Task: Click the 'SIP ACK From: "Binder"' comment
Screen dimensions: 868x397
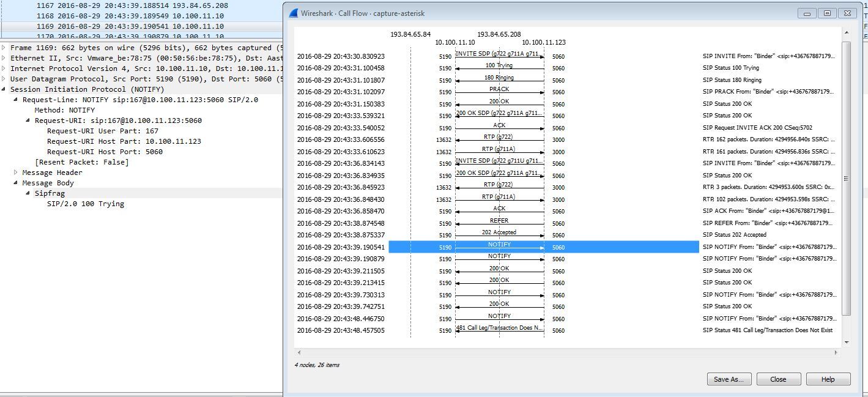Action: click(769, 211)
